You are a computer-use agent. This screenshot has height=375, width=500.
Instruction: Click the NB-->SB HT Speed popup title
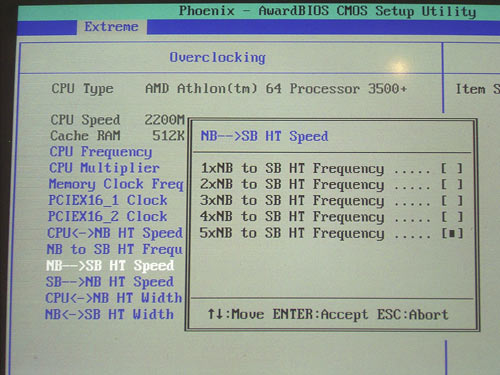[264, 136]
